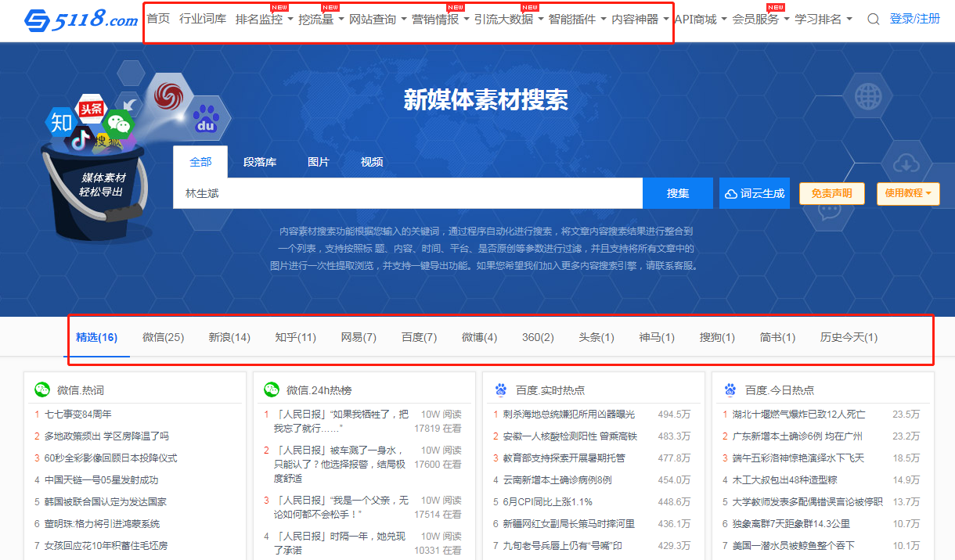Switch to the 微信(25) tab

163,337
